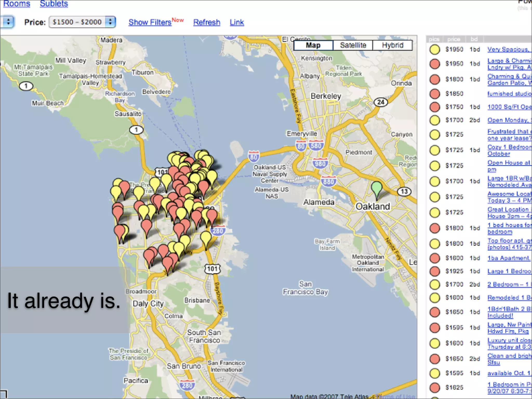Click the red circle beside the $1925 Large 1 Bedroom listing

[x=435, y=271]
